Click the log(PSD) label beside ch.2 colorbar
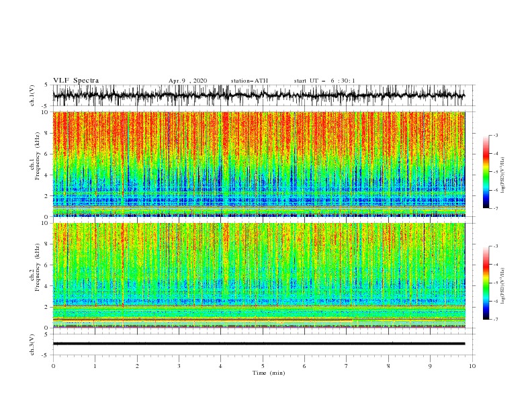The image size is (532, 411). tap(502, 286)
